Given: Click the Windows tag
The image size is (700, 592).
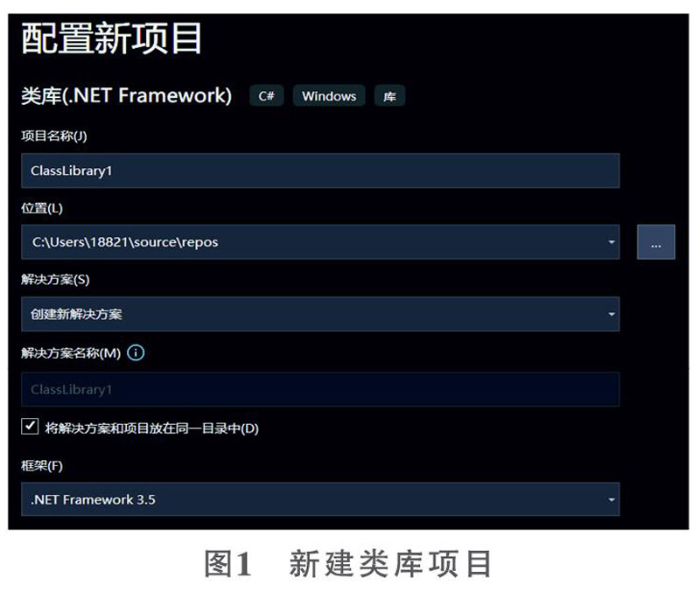Looking at the screenshot, I should point(329,95).
